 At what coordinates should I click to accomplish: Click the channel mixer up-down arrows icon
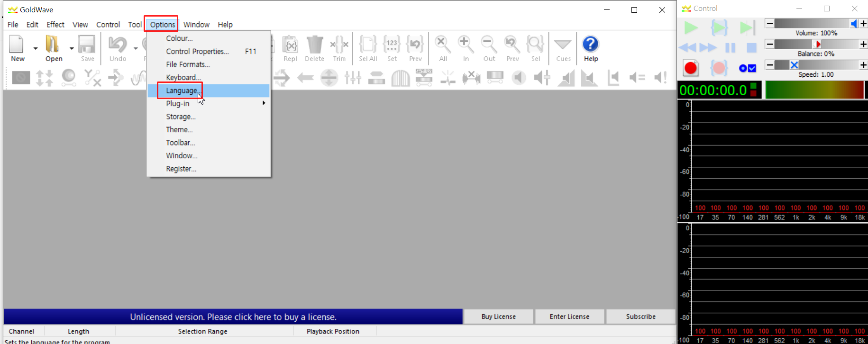[x=45, y=78]
